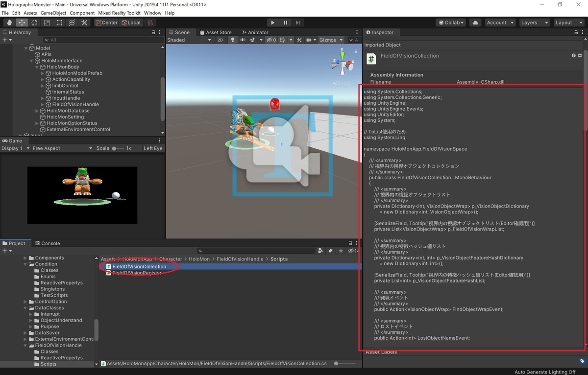Open the Free Aspect dropdown
Screen dimensions: 588x375
click(62, 148)
